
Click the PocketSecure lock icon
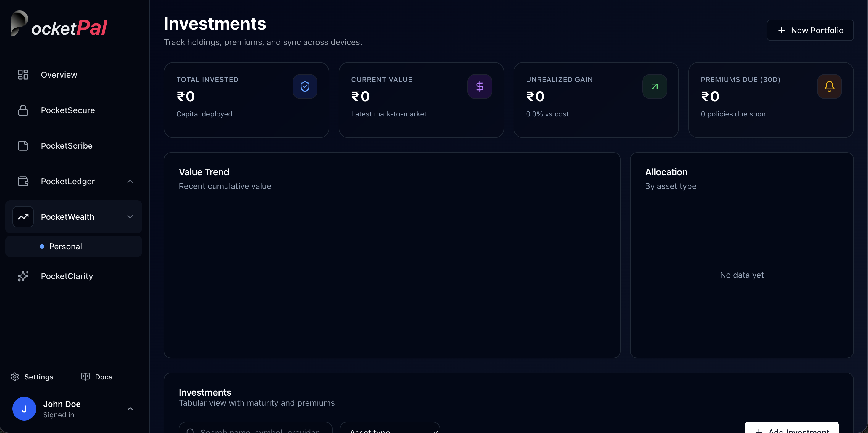point(23,110)
